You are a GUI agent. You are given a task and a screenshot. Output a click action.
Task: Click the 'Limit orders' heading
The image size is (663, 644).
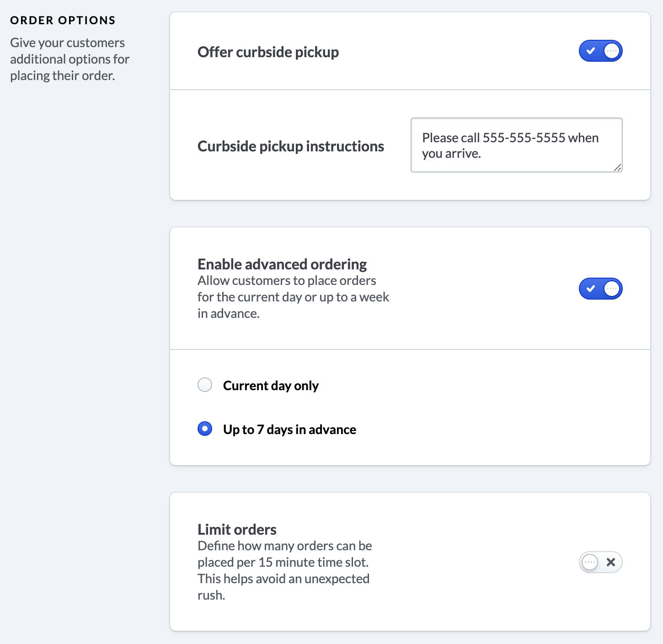[x=237, y=530]
